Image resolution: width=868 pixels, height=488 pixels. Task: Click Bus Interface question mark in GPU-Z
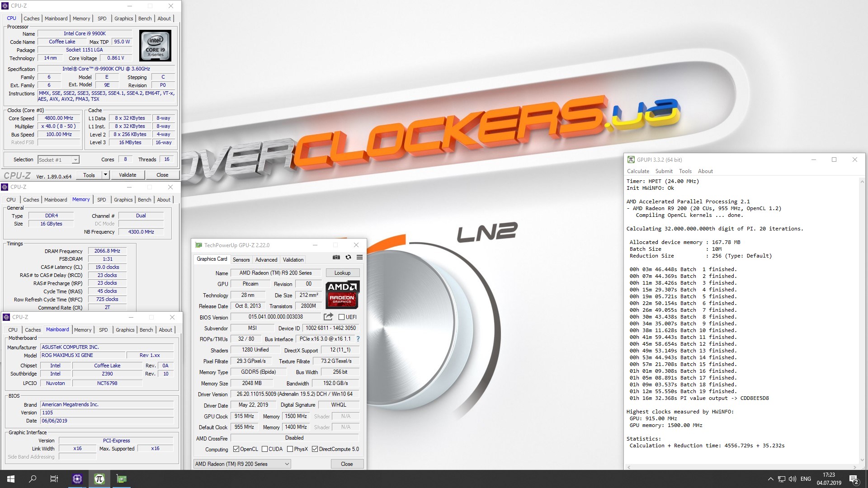click(x=358, y=339)
